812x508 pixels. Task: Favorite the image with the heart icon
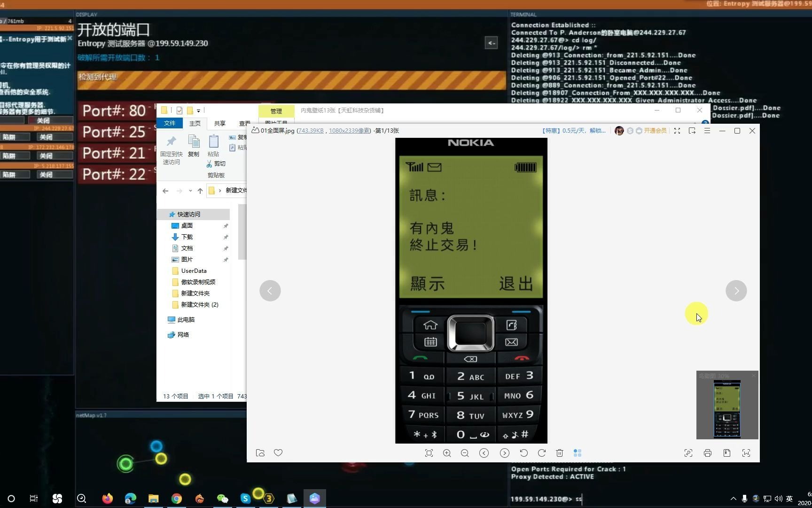point(278,453)
